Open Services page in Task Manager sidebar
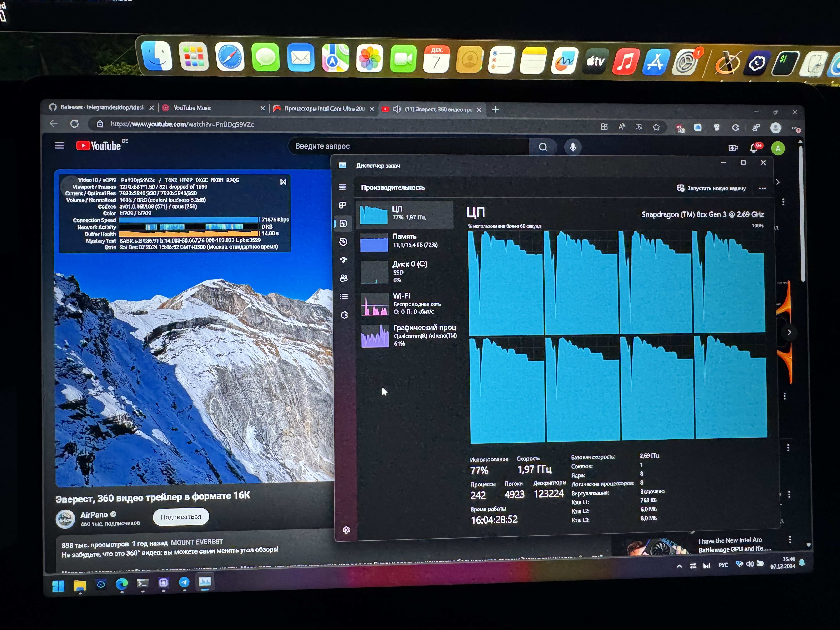Viewport: 840px width, 630px height. 344,315
